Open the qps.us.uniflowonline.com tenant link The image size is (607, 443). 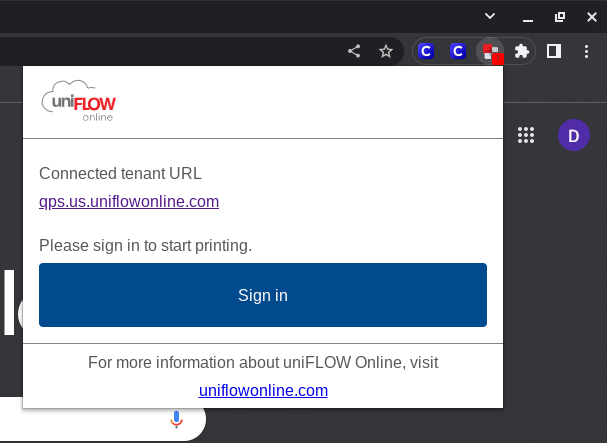click(x=129, y=201)
